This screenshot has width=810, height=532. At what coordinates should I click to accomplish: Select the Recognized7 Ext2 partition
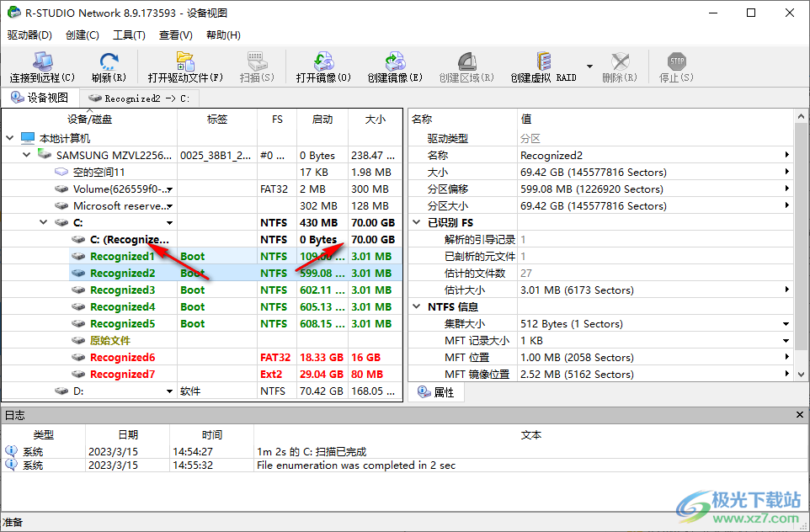pos(235,374)
